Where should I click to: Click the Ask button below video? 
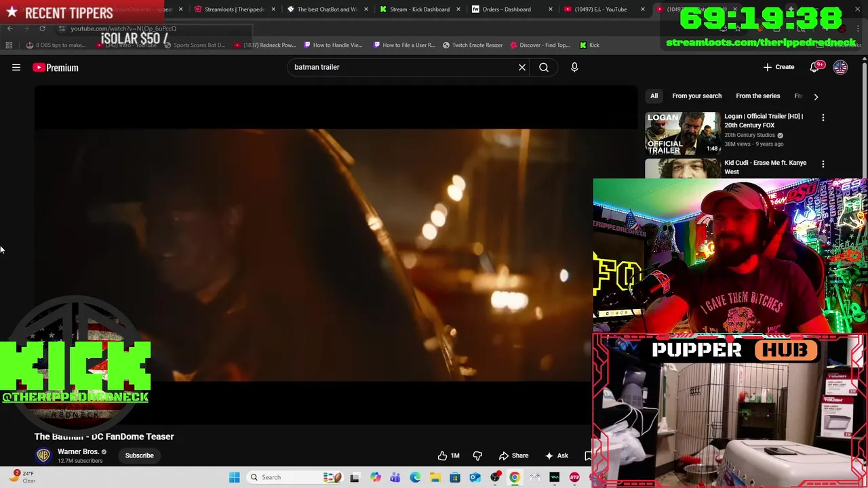[556, 455]
